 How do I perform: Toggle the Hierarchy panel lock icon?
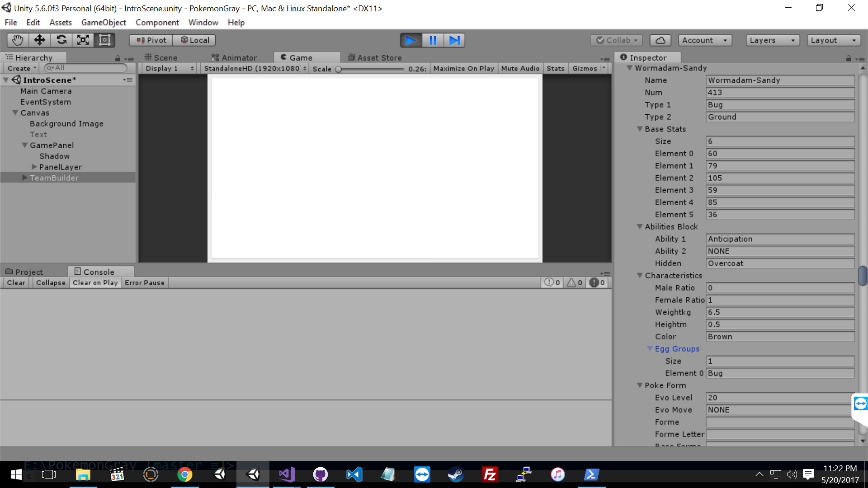[118, 58]
